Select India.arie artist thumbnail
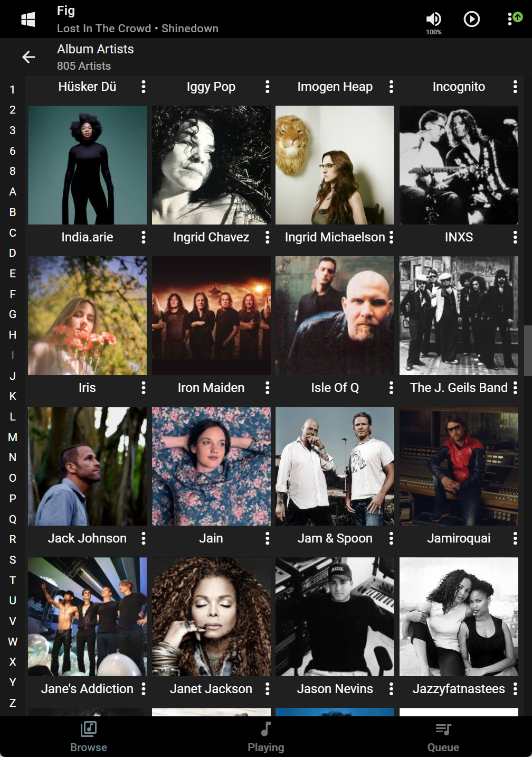The image size is (532, 757). coord(87,165)
